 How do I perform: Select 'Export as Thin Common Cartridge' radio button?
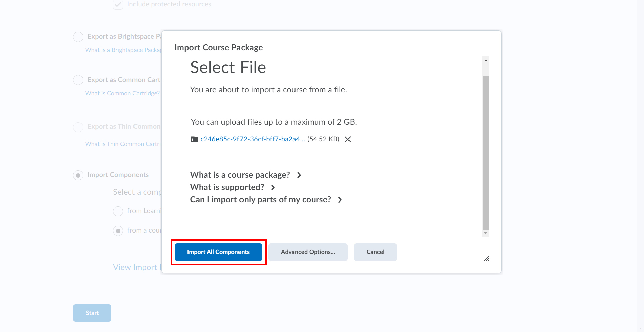point(78,127)
